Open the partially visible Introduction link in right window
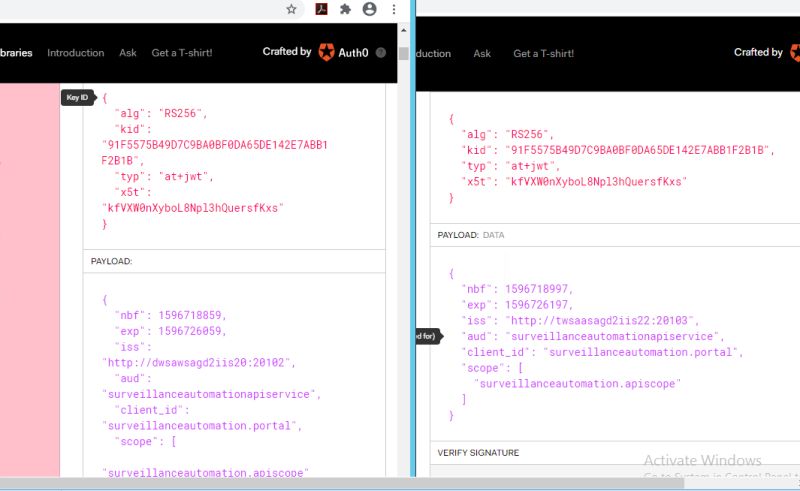 point(434,53)
